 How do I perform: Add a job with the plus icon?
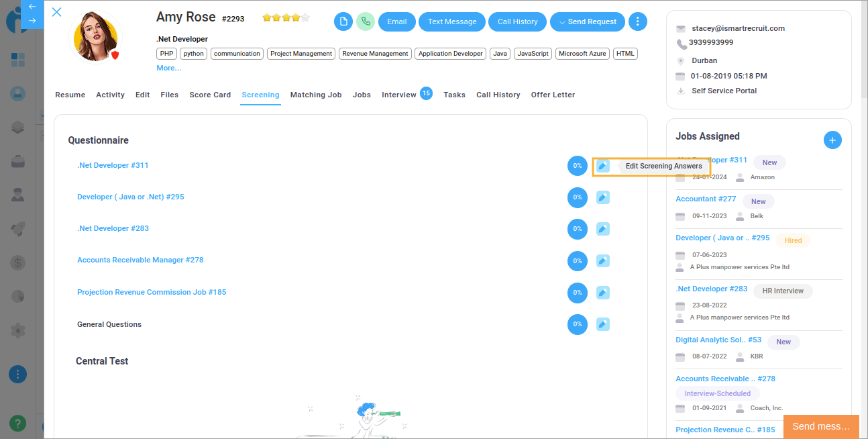[832, 140]
